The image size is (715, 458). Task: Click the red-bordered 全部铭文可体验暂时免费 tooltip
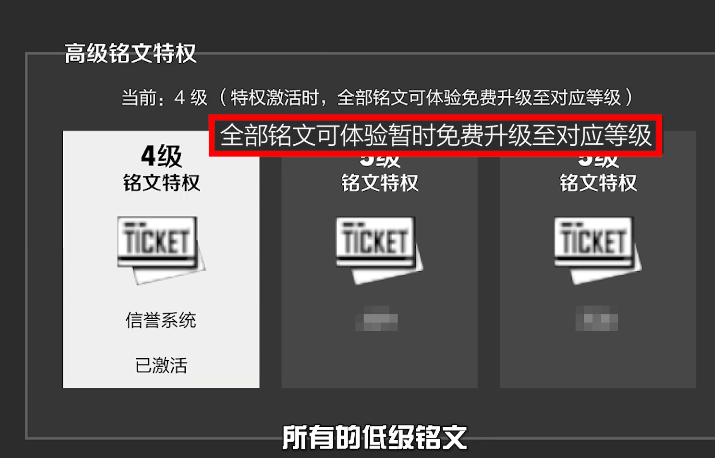click(435, 135)
